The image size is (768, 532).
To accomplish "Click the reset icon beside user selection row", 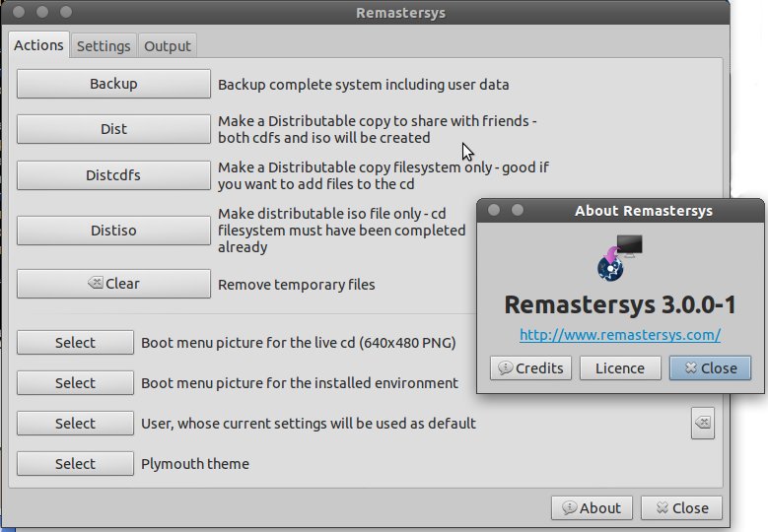I will coord(701,423).
